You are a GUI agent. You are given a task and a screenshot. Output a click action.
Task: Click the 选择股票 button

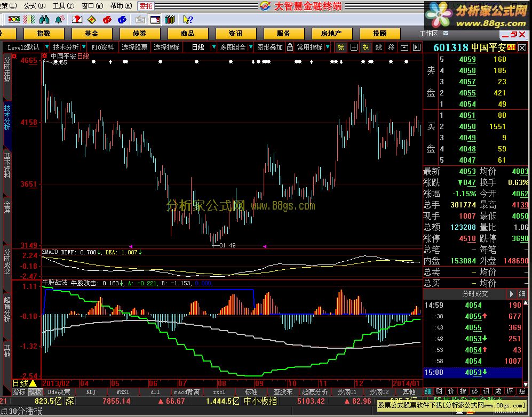134,47
